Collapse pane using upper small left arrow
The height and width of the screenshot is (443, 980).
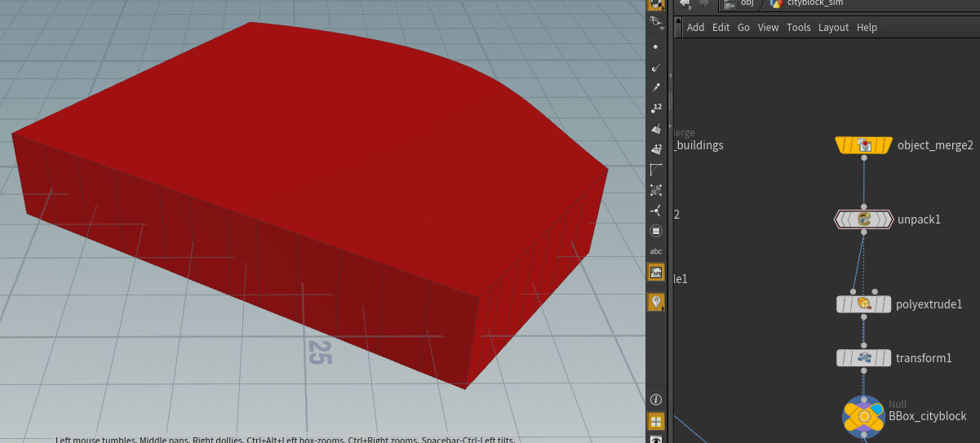(x=670, y=77)
